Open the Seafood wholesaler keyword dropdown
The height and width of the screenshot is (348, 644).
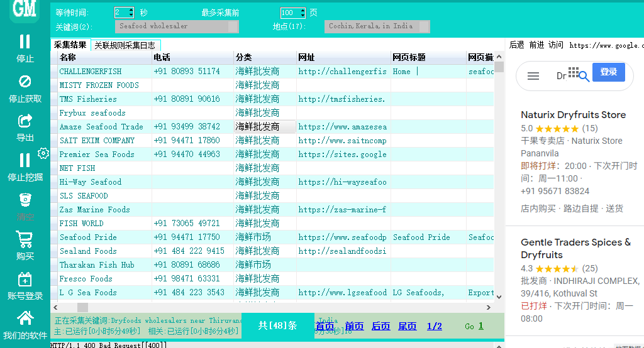233,26
